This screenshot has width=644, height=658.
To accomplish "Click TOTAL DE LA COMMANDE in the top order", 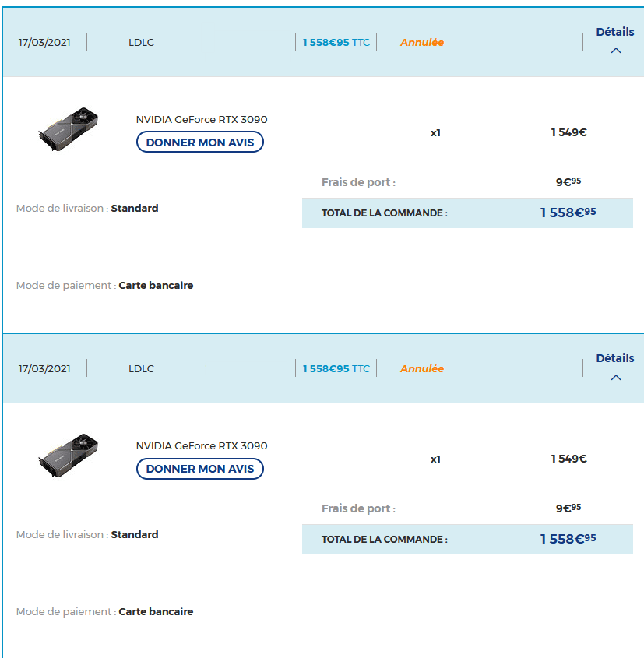I will pos(384,213).
